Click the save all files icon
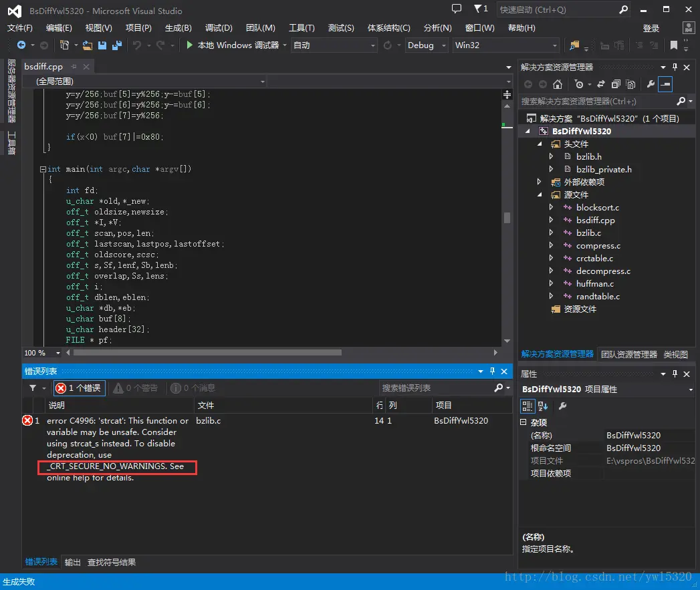The width and height of the screenshot is (700, 590). (117, 45)
